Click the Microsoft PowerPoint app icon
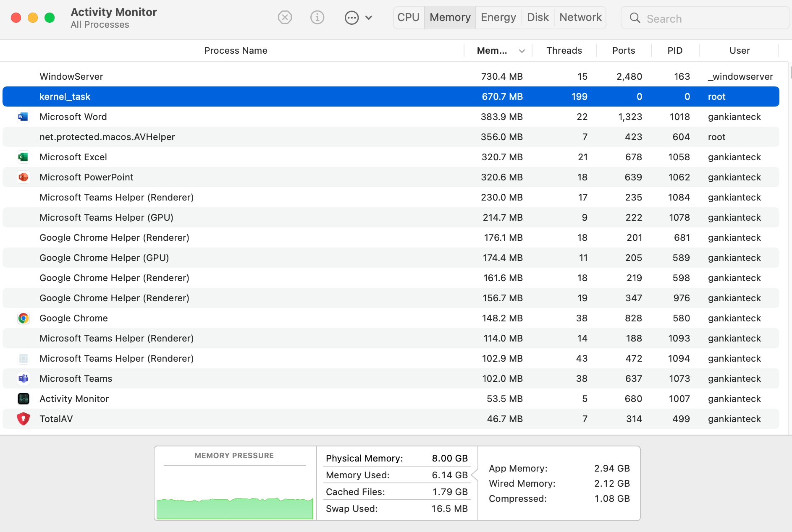The width and height of the screenshot is (792, 532). [x=23, y=177]
